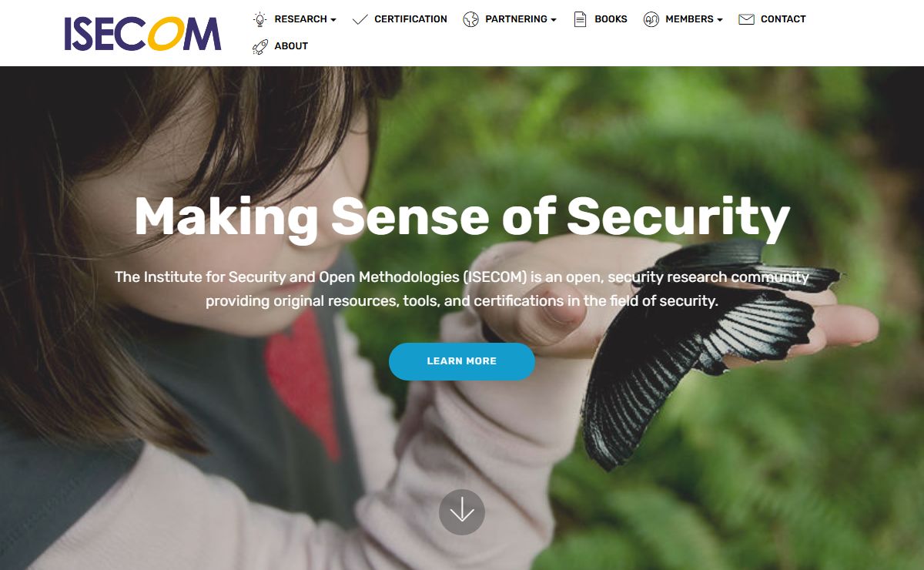The image size is (924, 570).
Task: Click the circular down-arrow scroll icon
Action: tap(462, 512)
